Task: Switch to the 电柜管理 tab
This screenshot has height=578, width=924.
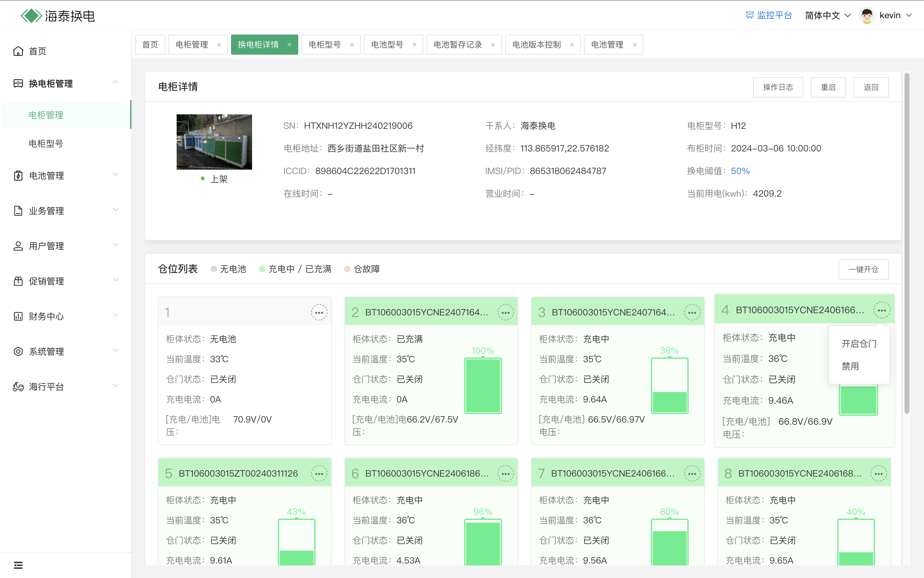Action: 192,45
